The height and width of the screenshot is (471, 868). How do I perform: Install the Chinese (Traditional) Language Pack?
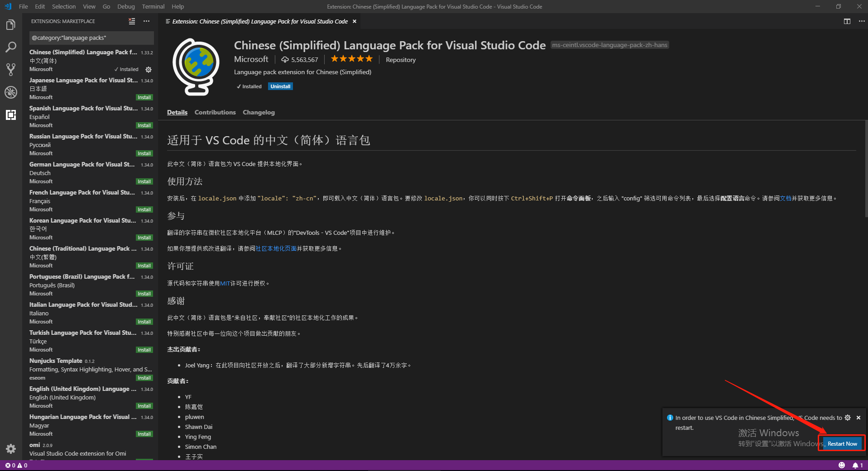coord(144,266)
